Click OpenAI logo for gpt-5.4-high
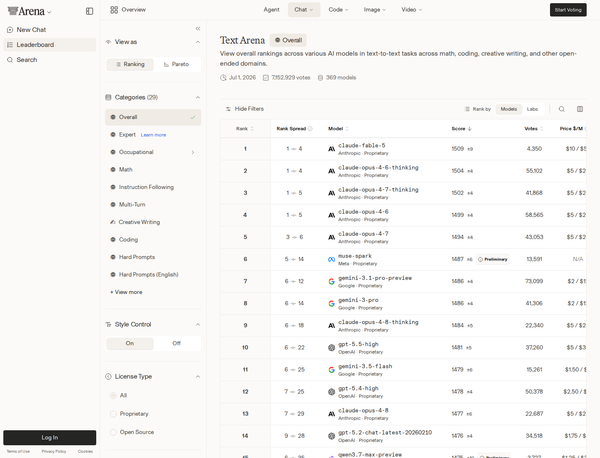The image size is (600, 458). [x=331, y=392]
